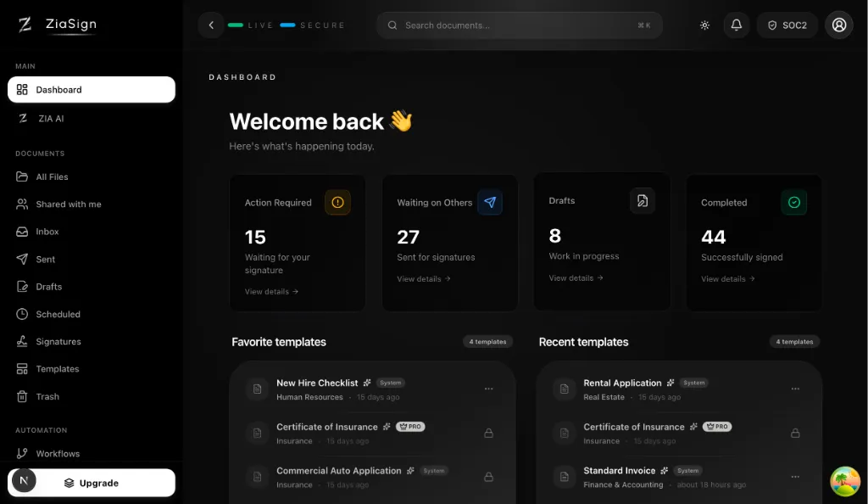Click the Completed checkmark icon
The image size is (868, 504).
click(x=794, y=202)
